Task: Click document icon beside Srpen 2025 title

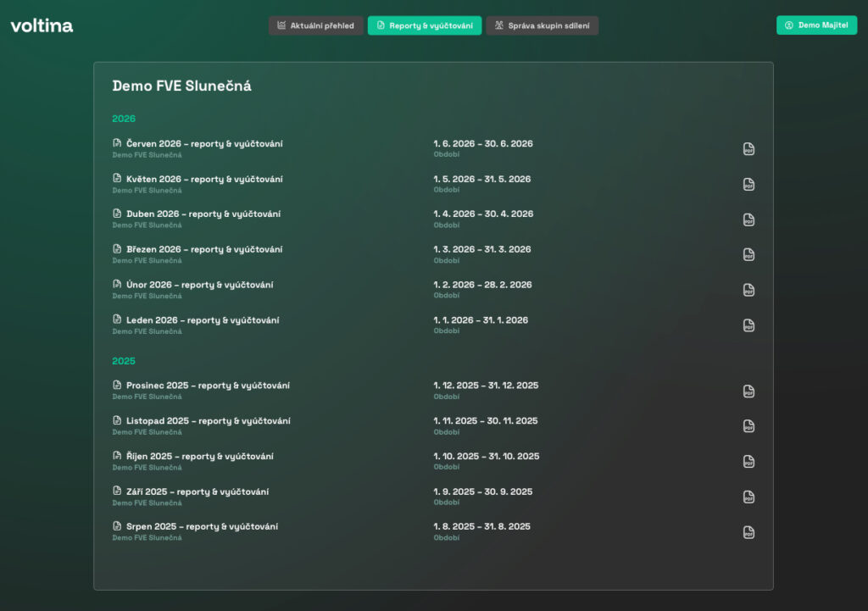Action: click(117, 525)
